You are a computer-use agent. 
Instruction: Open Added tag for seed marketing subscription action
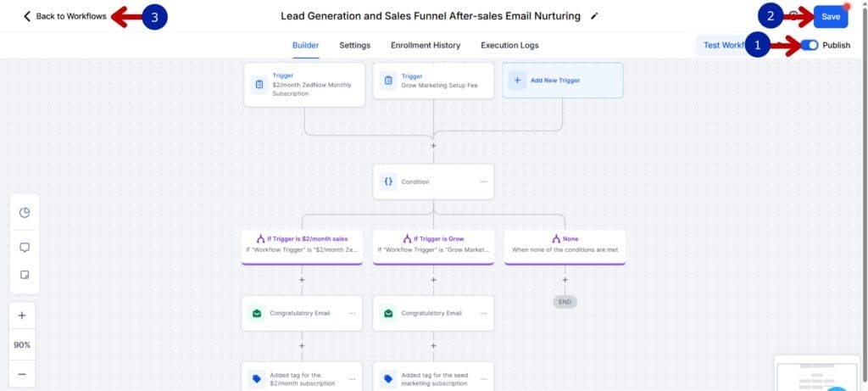point(433,377)
